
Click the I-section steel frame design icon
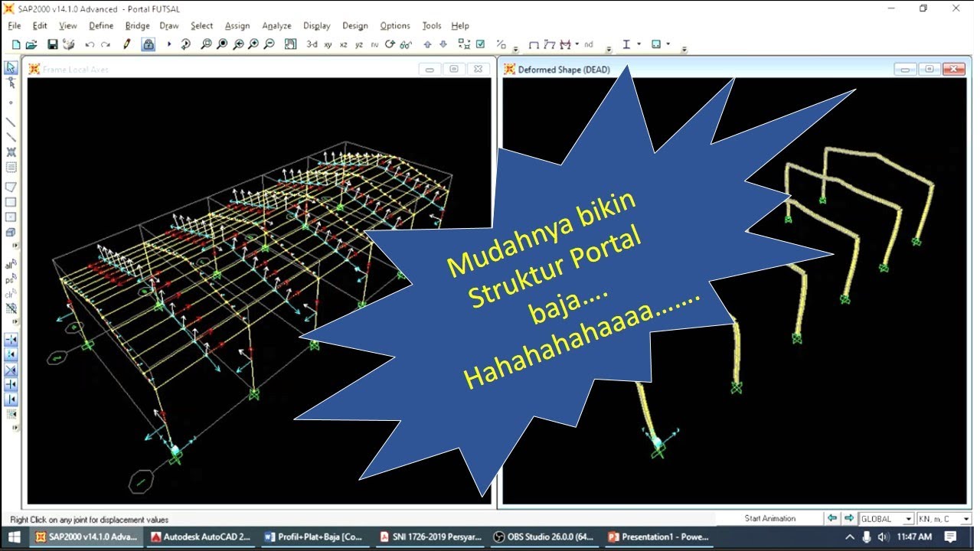[626, 44]
